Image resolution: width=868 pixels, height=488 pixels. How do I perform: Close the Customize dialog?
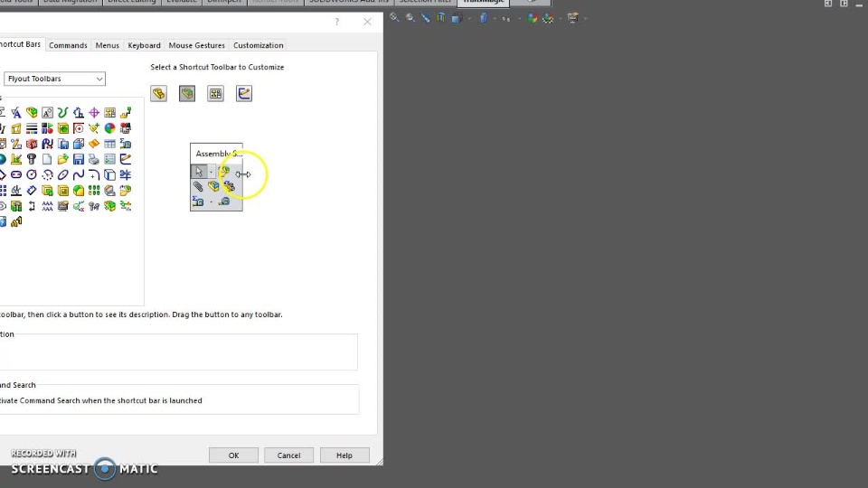click(x=367, y=22)
